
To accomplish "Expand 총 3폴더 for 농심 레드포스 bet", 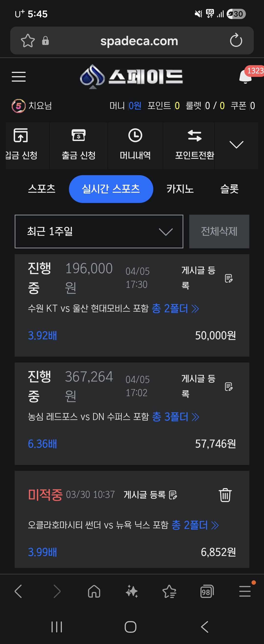I will point(175,417).
